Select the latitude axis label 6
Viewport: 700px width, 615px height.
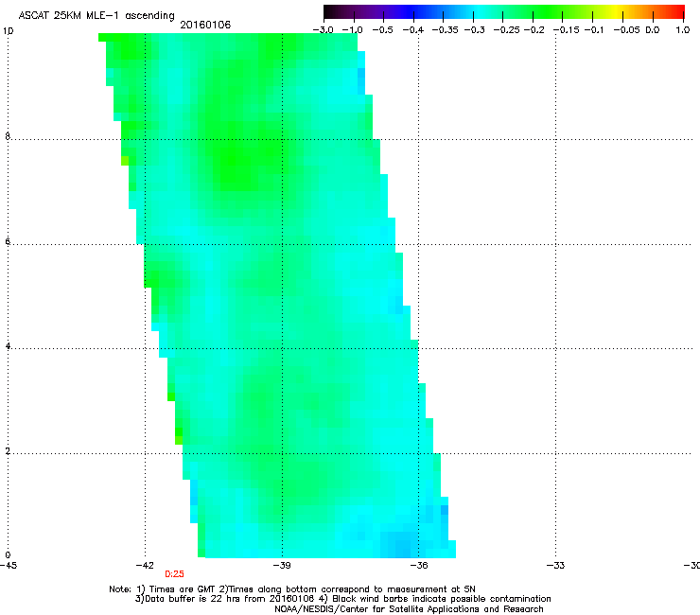pos(8,241)
